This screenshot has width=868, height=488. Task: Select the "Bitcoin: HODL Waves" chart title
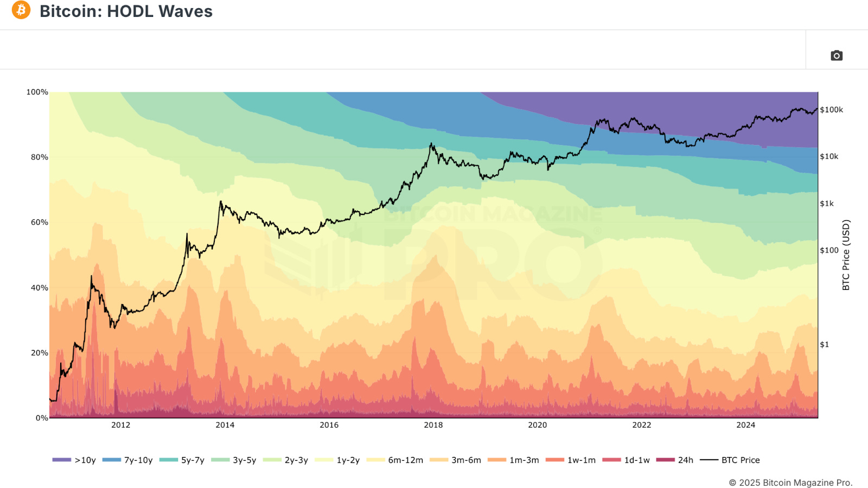coord(126,11)
